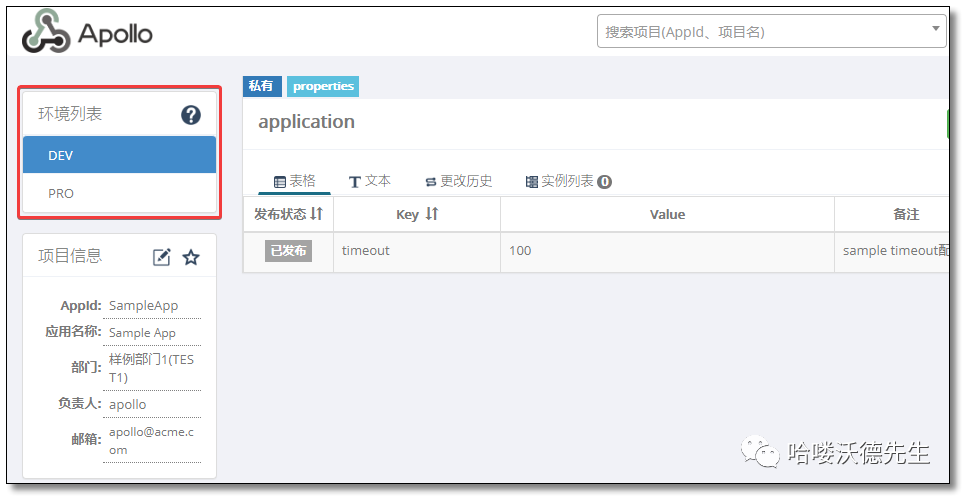Select the value cell 100
962x496 pixels.
[668, 252]
